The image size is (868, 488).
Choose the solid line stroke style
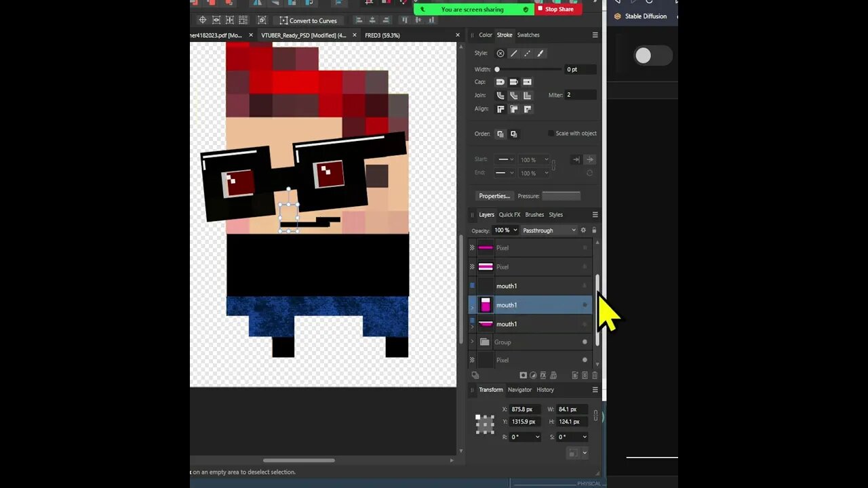[513, 54]
